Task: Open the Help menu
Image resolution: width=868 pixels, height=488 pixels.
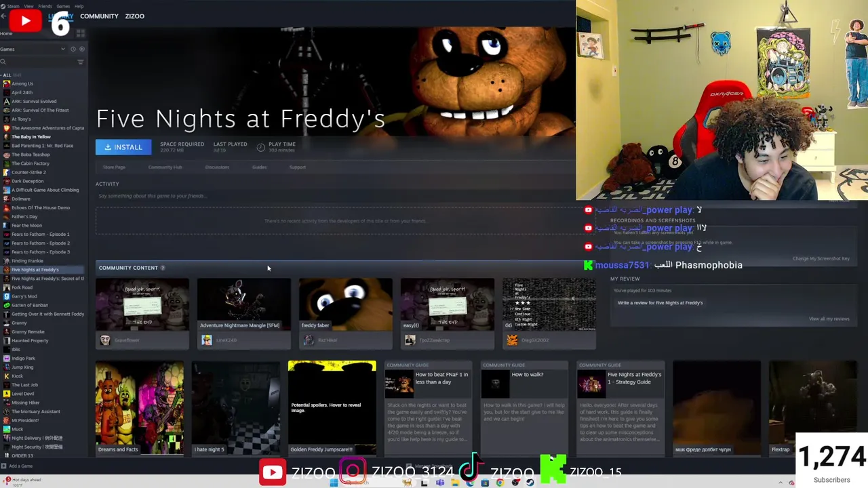Action: tap(79, 6)
